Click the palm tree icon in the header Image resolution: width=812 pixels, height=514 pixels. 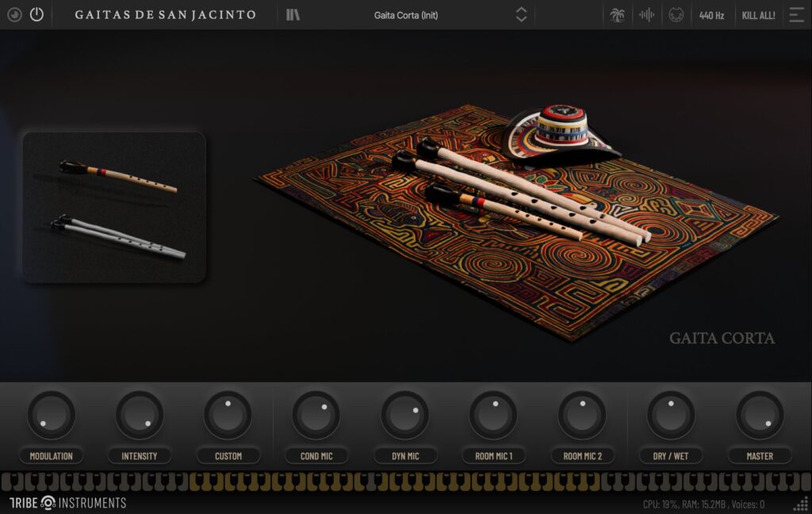[x=617, y=15]
